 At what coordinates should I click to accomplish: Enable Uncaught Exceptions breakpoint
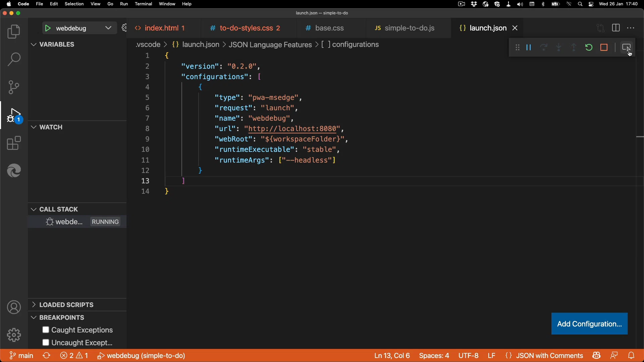[46, 343]
